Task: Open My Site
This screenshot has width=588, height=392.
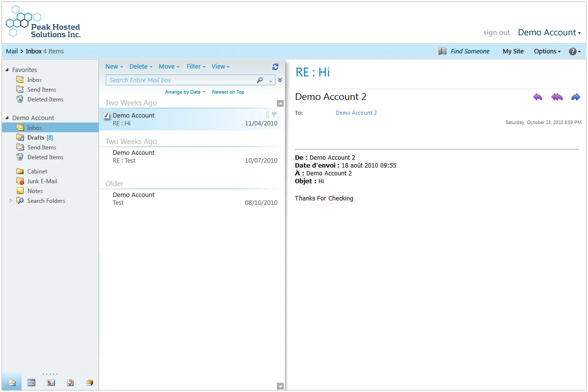Action: 513,51
